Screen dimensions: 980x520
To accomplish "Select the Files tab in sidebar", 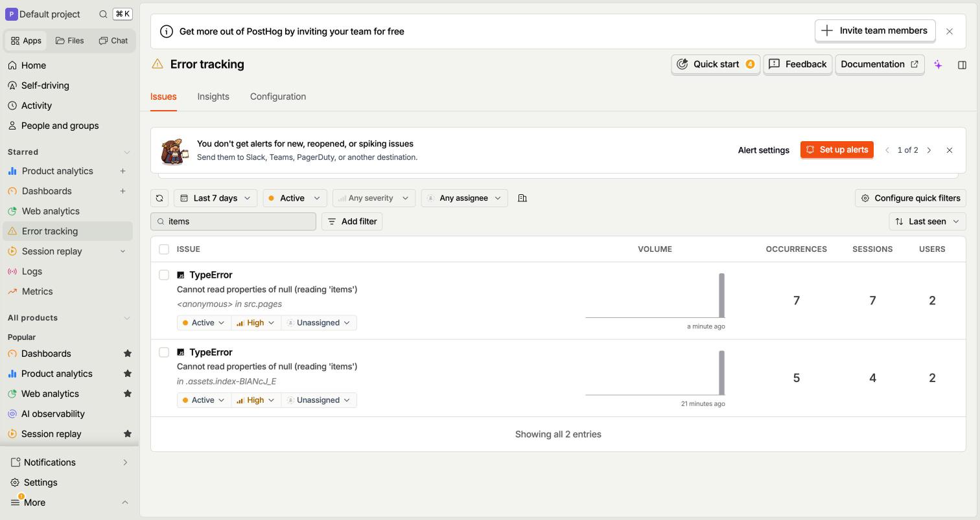I will tap(69, 41).
